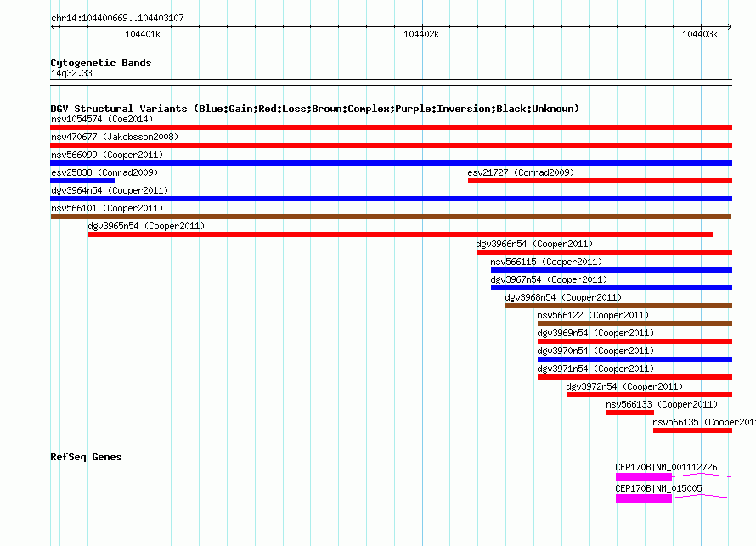Click the Cytogenetic Bands track title
756x546 pixels.
pos(101,63)
